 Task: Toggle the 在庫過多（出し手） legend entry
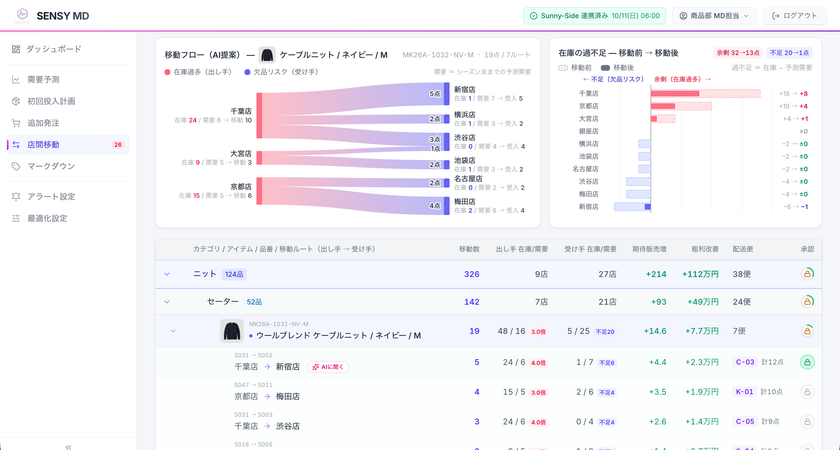(201, 72)
